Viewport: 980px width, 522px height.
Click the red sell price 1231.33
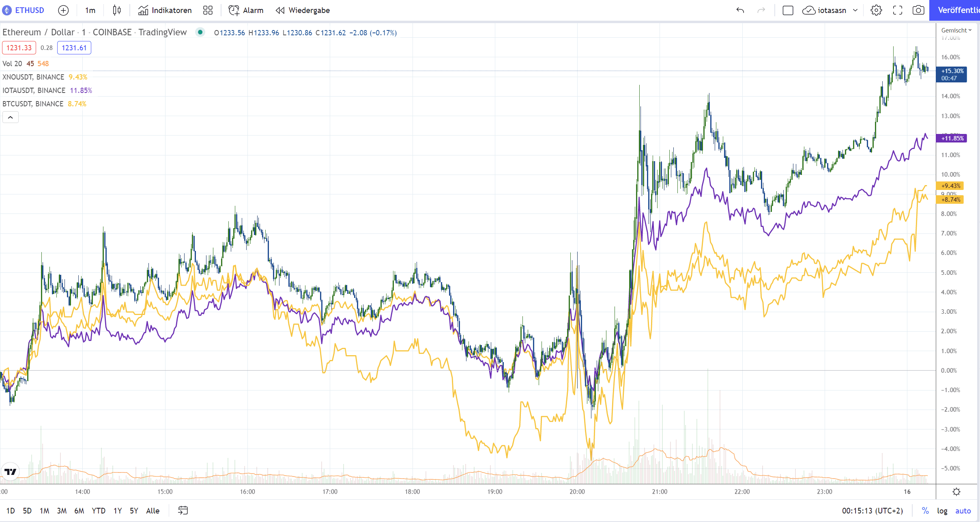tap(19, 48)
